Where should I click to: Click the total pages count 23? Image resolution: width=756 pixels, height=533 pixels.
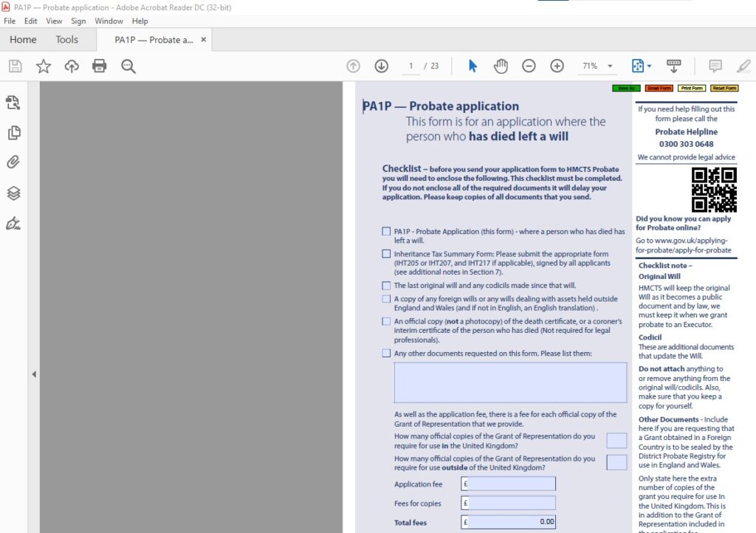click(x=434, y=66)
